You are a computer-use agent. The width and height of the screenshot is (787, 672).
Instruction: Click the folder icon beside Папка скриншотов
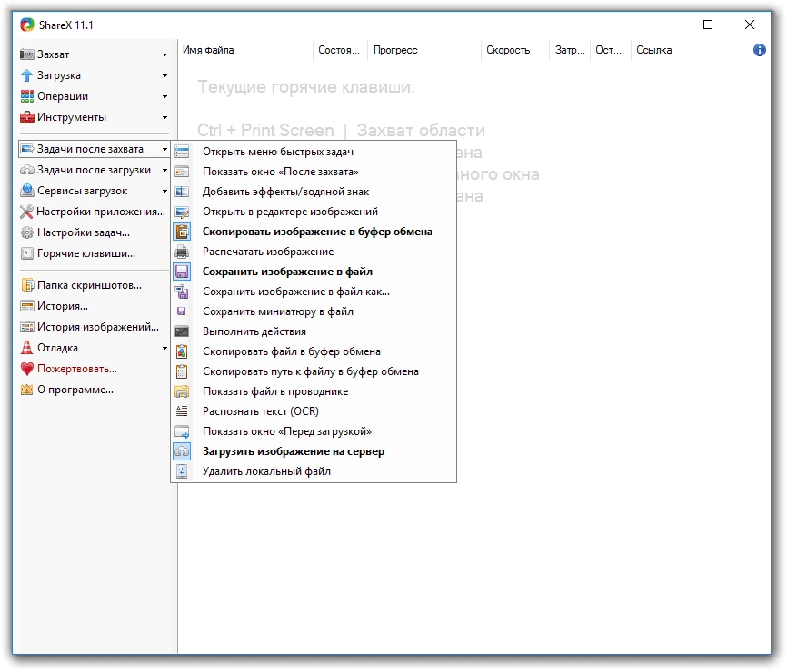(26, 285)
